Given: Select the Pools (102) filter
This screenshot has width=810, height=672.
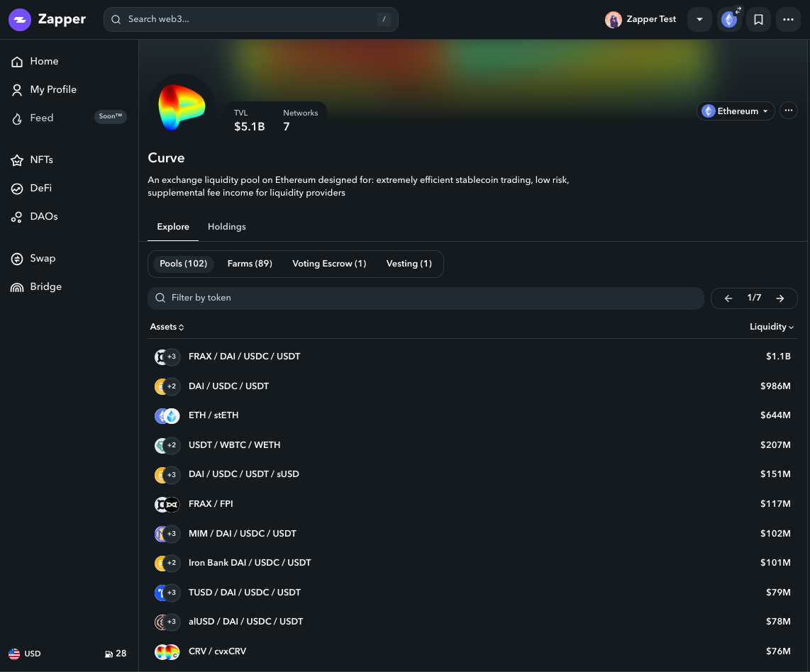Looking at the screenshot, I should (184, 264).
